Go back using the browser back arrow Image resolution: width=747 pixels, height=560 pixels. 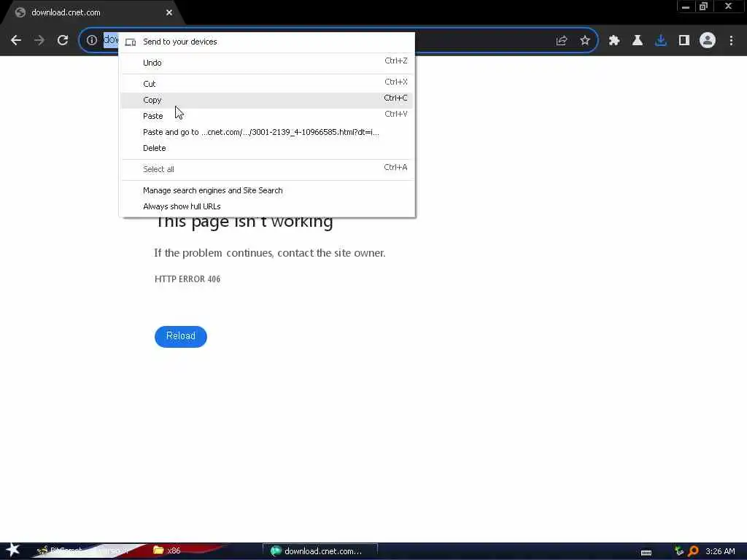(16, 41)
